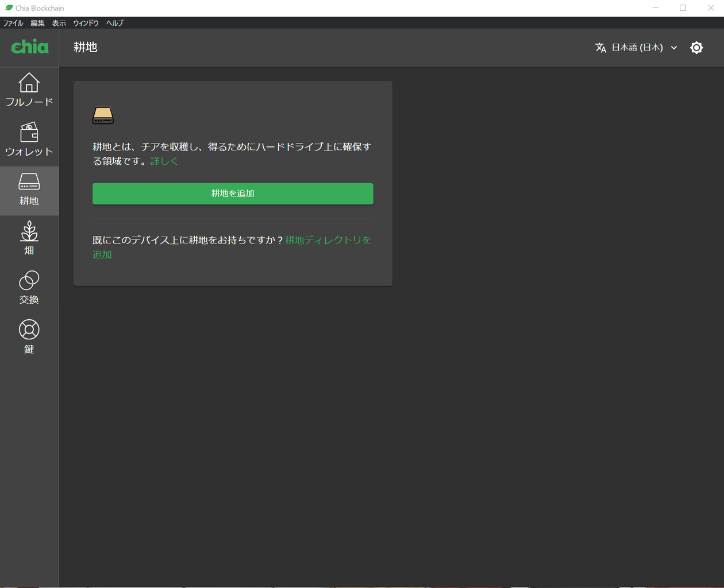This screenshot has width=724, height=588.
Task: Click the 耕地を追加 button
Action: click(x=232, y=194)
